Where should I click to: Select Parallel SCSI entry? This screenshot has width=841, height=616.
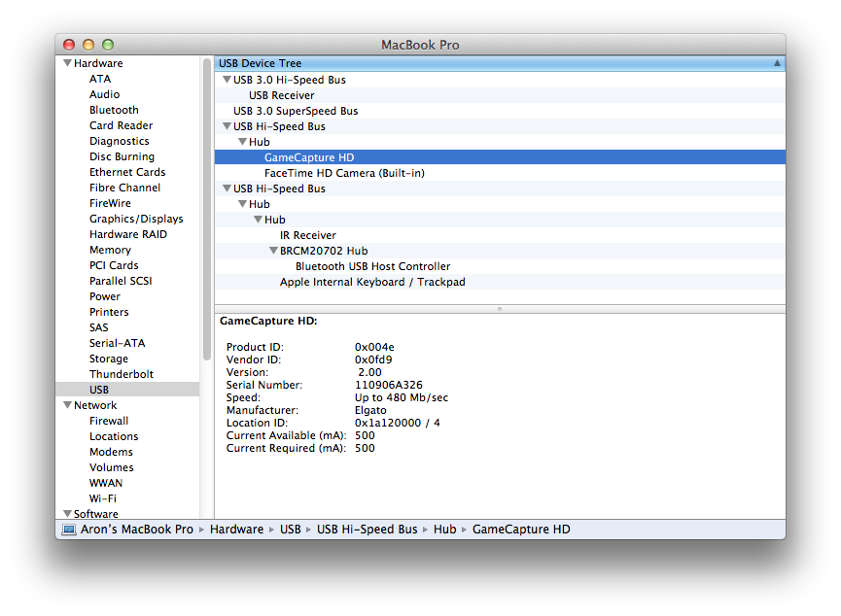121,281
